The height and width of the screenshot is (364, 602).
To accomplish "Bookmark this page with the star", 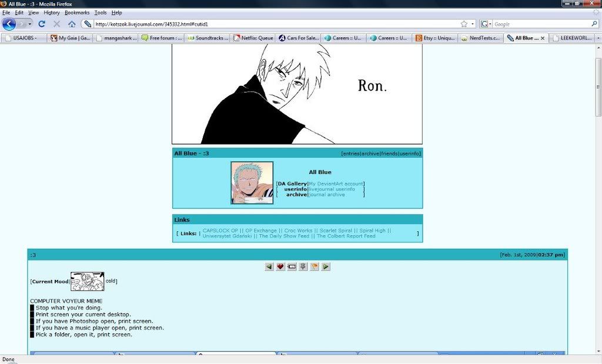I will click(464, 24).
